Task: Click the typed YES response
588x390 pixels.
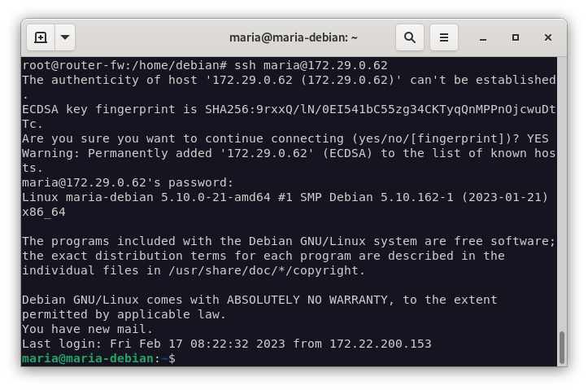Action: [538, 138]
